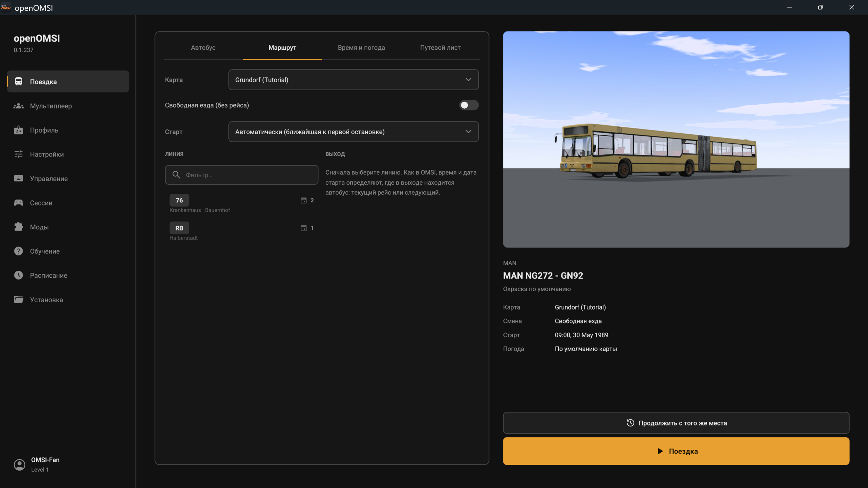Open Обучение using the question mark icon
This screenshot has width=868, height=488.
click(18, 251)
